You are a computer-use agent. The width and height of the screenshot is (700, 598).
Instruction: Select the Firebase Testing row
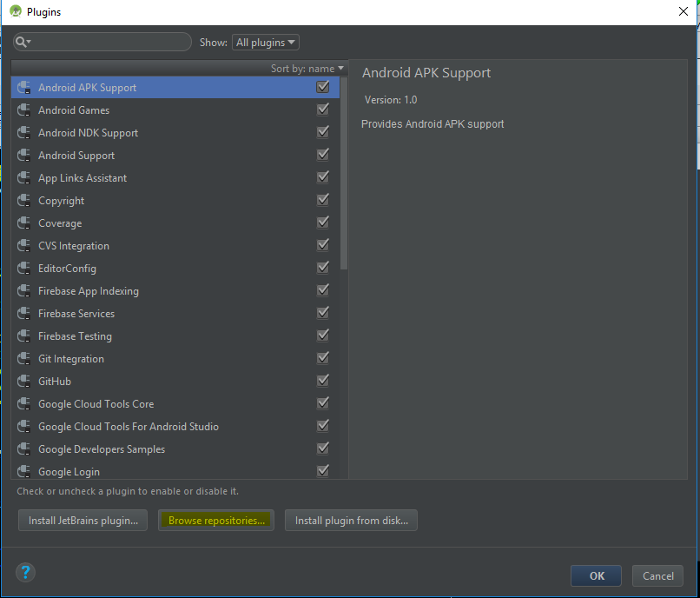coord(175,336)
